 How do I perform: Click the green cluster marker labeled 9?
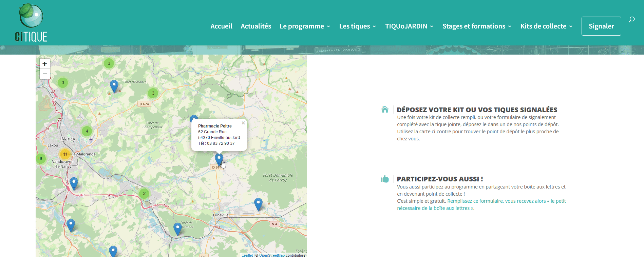pos(41,158)
